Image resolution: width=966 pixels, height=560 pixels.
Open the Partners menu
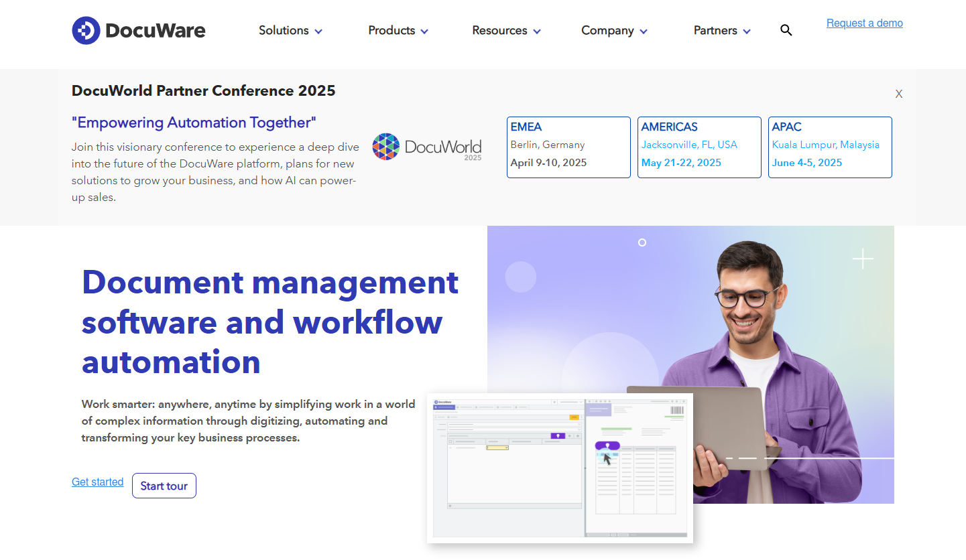click(x=715, y=31)
